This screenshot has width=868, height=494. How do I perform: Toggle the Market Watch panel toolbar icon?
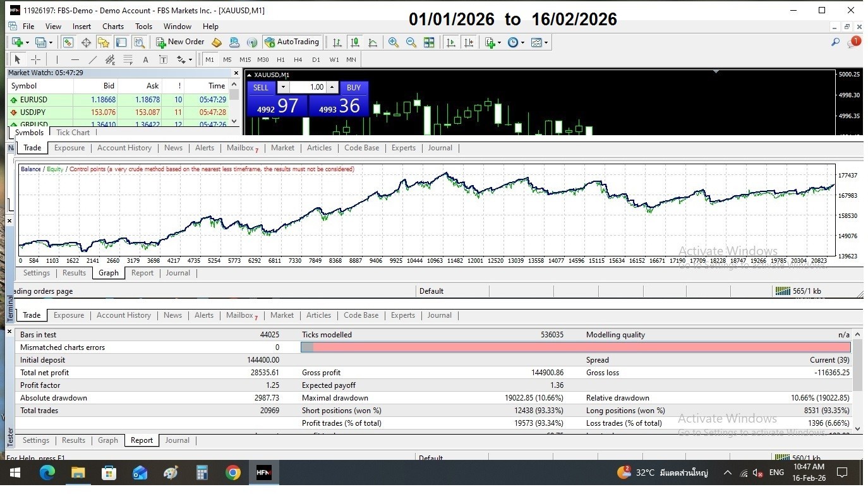[x=68, y=42]
